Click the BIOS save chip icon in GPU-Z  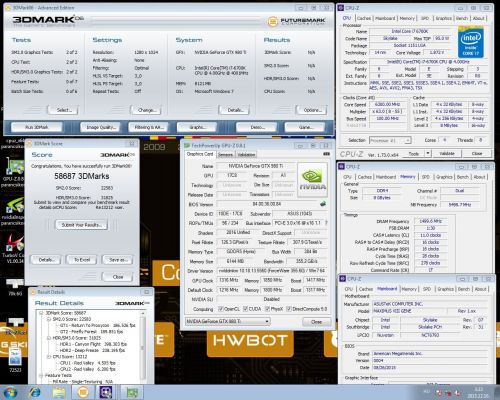(323, 204)
